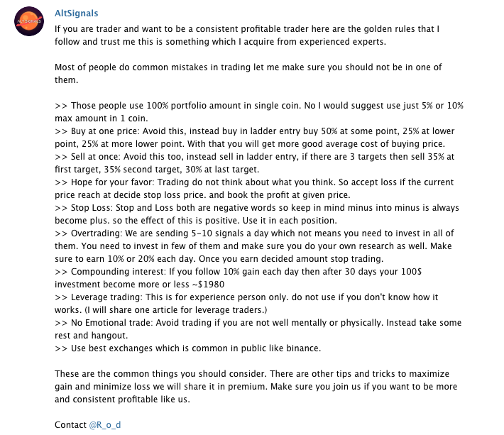Click the Overtrading rule line
The image size is (504, 435).
[256, 246]
